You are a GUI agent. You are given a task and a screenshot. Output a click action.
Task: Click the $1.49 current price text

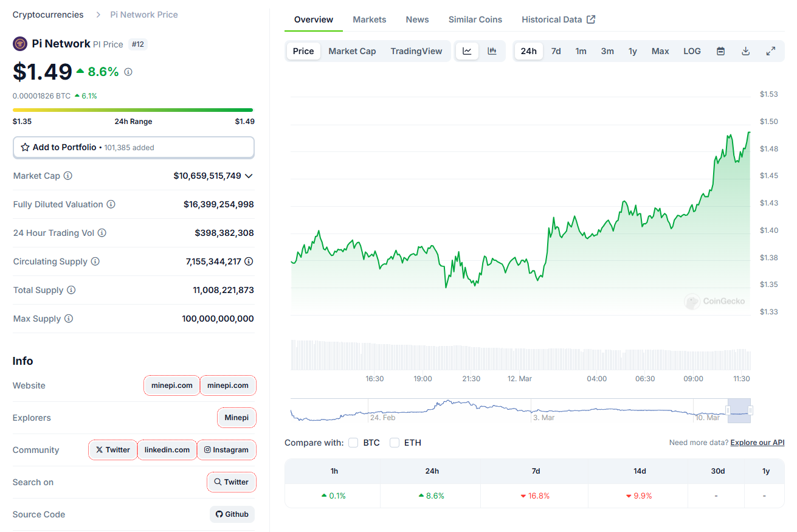click(43, 72)
